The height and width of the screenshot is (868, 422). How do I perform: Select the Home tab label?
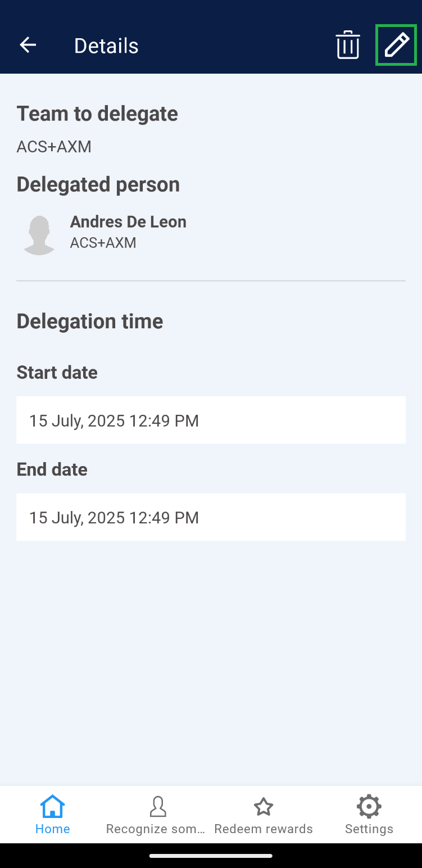pyautogui.click(x=52, y=829)
